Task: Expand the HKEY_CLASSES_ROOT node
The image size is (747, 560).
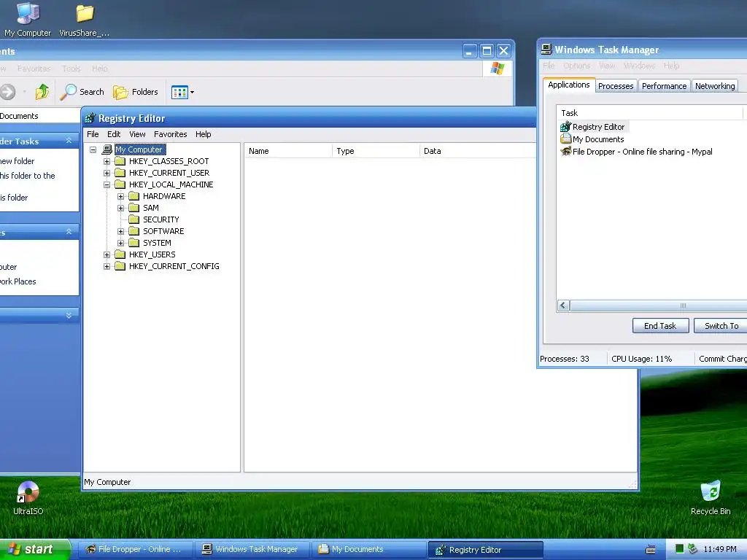Action: [x=107, y=161]
